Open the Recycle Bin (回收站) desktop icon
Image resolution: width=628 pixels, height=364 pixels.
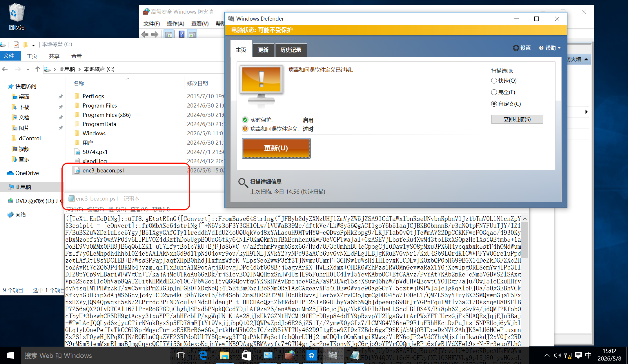pos(17,17)
